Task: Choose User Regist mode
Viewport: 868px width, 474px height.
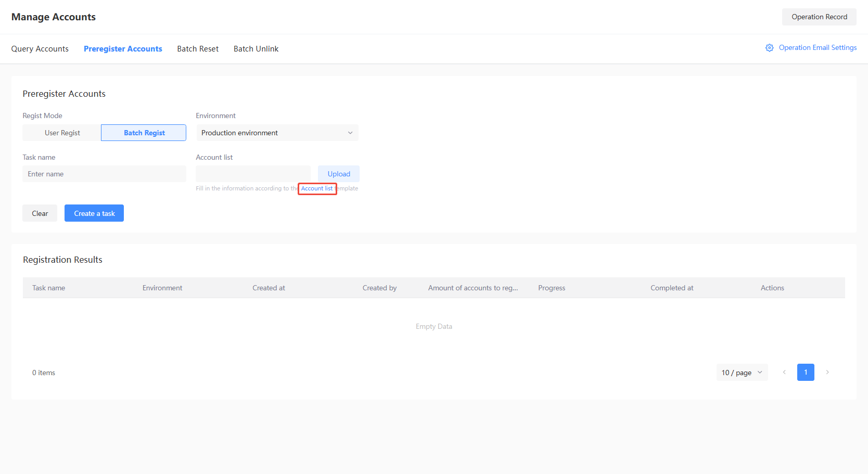Action: [62, 133]
